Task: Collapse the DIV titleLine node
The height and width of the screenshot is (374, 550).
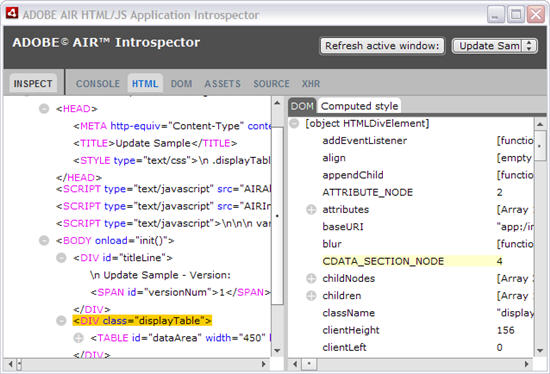Action: click(61, 258)
